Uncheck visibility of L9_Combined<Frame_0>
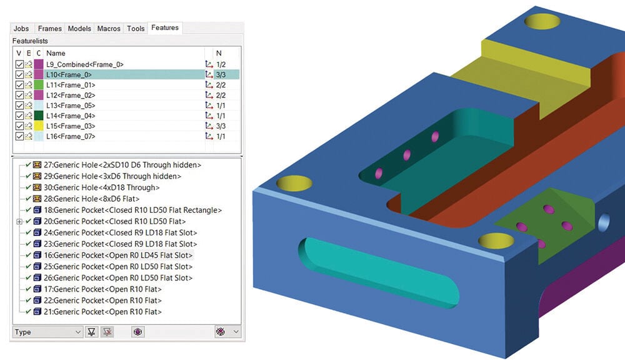Screen dimensions: 625x364 19,64
